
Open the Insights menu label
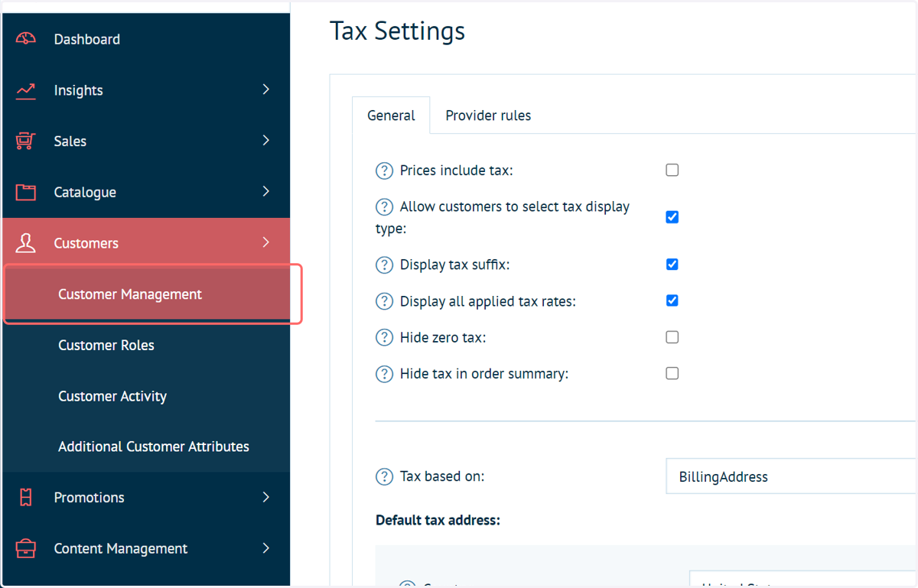[78, 90]
